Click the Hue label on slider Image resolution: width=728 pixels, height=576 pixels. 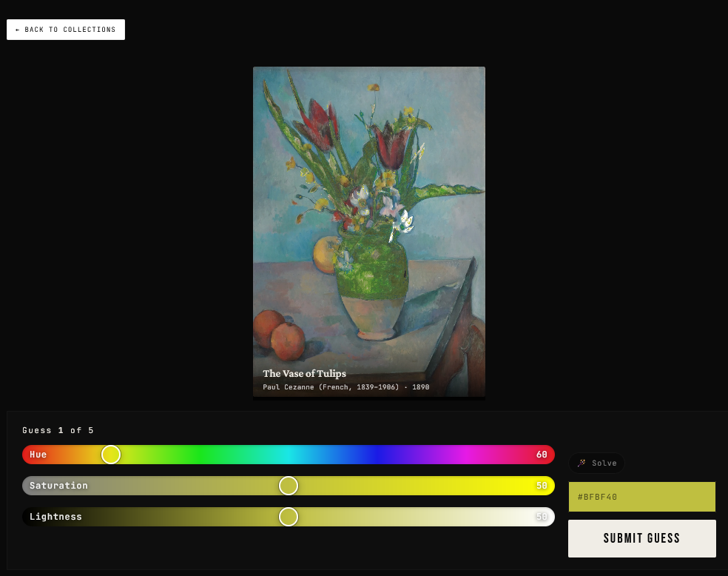38,455
